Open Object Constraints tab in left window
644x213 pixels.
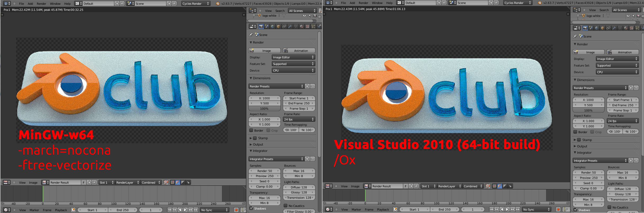284,26
